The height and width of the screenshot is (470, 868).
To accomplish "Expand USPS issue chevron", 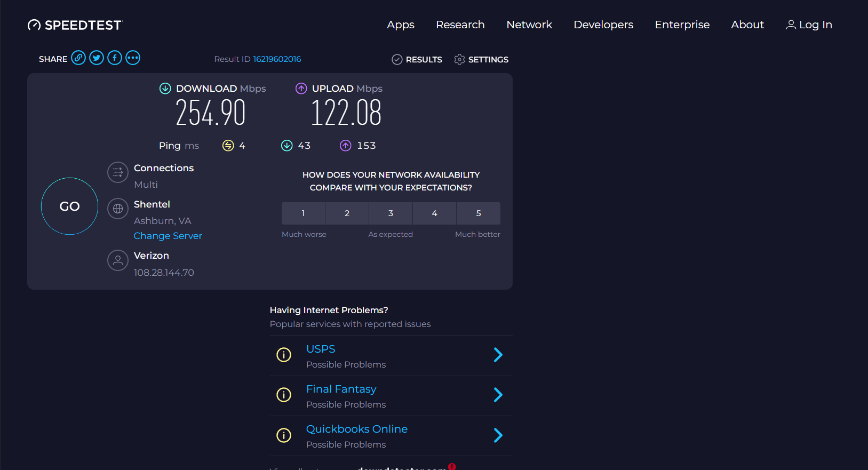I will pyautogui.click(x=498, y=355).
